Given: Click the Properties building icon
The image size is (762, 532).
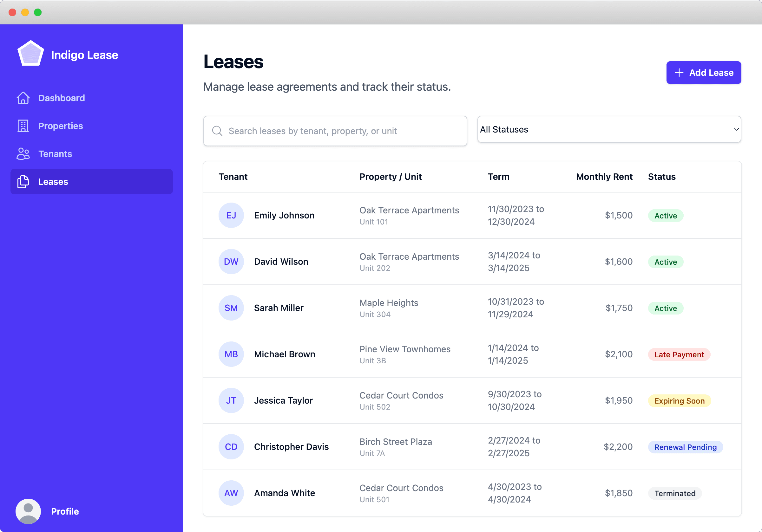Looking at the screenshot, I should tap(23, 126).
